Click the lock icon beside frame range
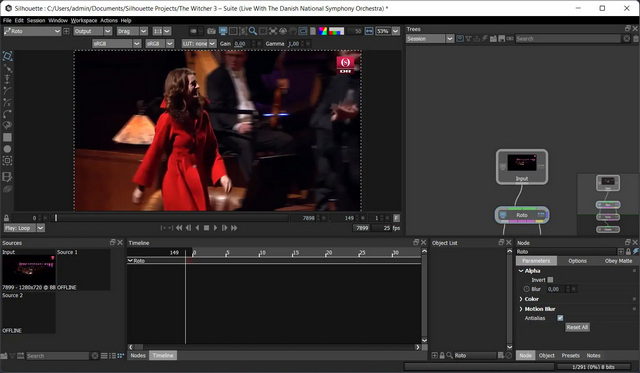 tap(6, 218)
